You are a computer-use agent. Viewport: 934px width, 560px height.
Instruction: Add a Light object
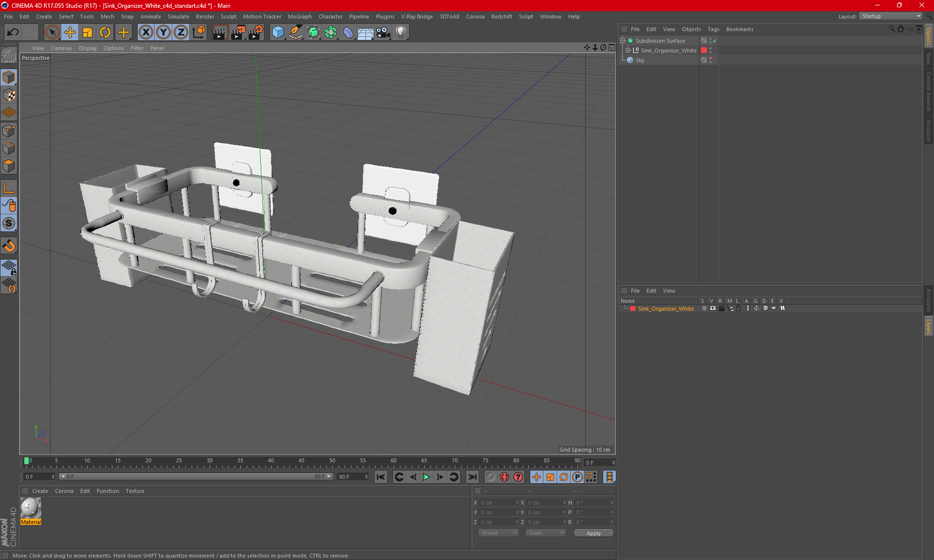point(401,33)
